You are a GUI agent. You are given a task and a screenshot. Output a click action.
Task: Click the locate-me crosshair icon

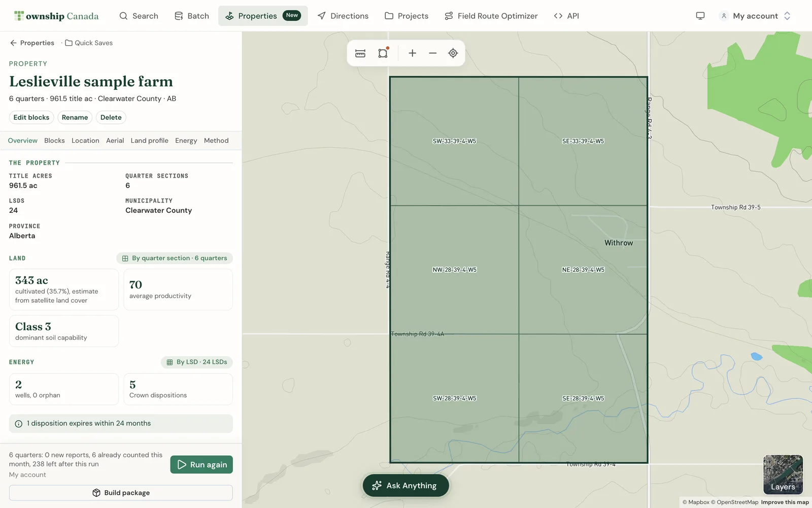453,53
